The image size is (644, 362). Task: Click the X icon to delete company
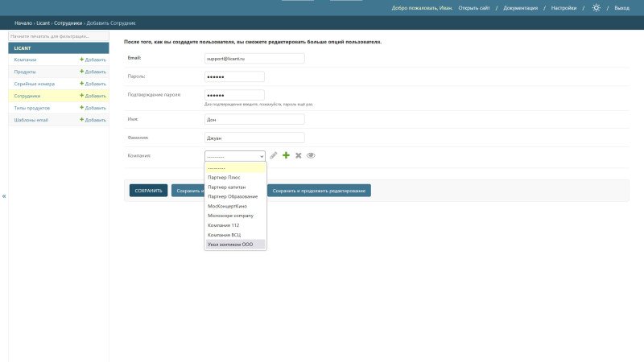click(298, 155)
